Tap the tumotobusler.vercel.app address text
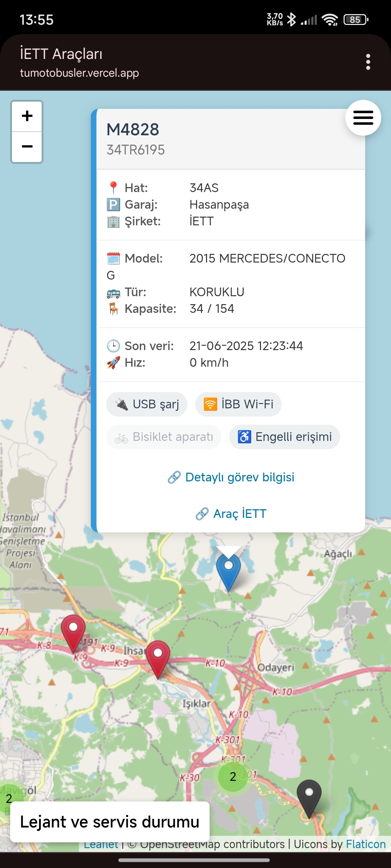This screenshot has width=391, height=868. [79, 73]
